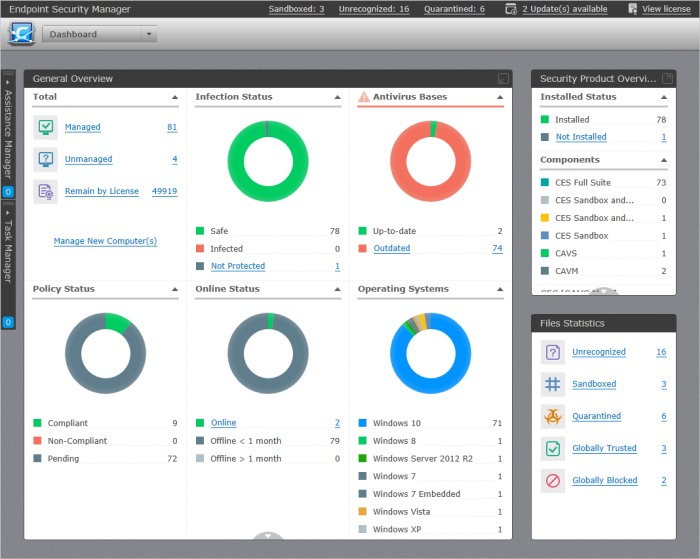Click the Manage New Computer(s) link
Viewport: 700px width, 559px height.
point(105,241)
